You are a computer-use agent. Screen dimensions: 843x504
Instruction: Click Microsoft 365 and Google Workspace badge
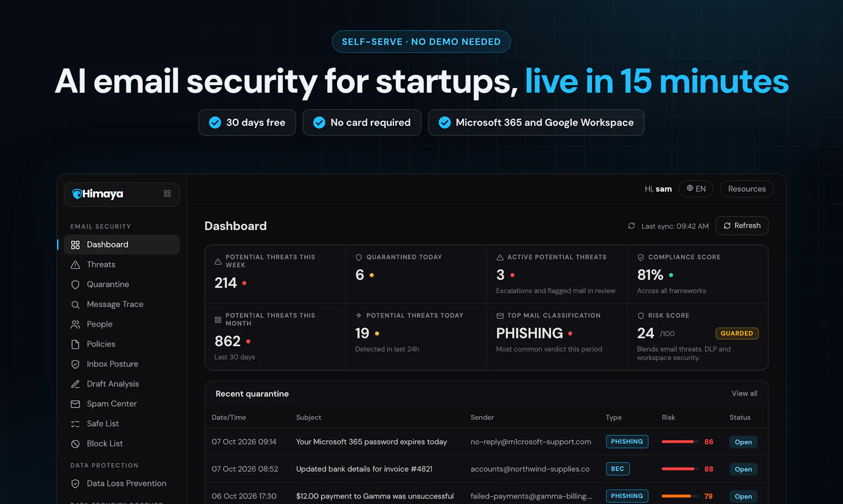tap(536, 123)
